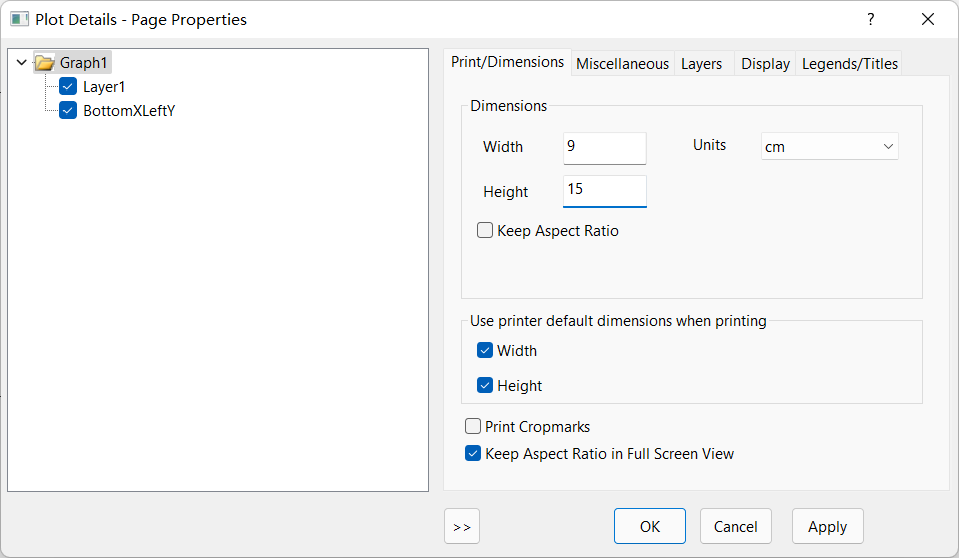Open the Units dropdown
The width and height of the screenshot is (959, 558).
tap(829, 147)
